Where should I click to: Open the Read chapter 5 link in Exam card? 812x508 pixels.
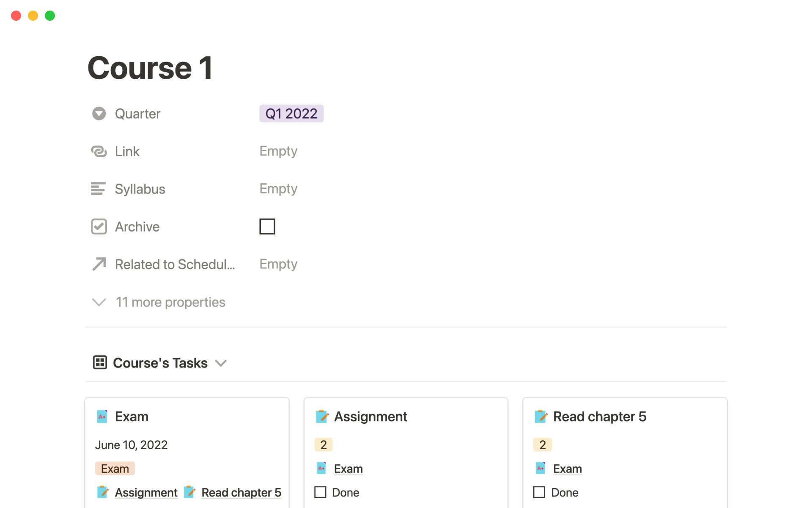(x=241, y=492)
